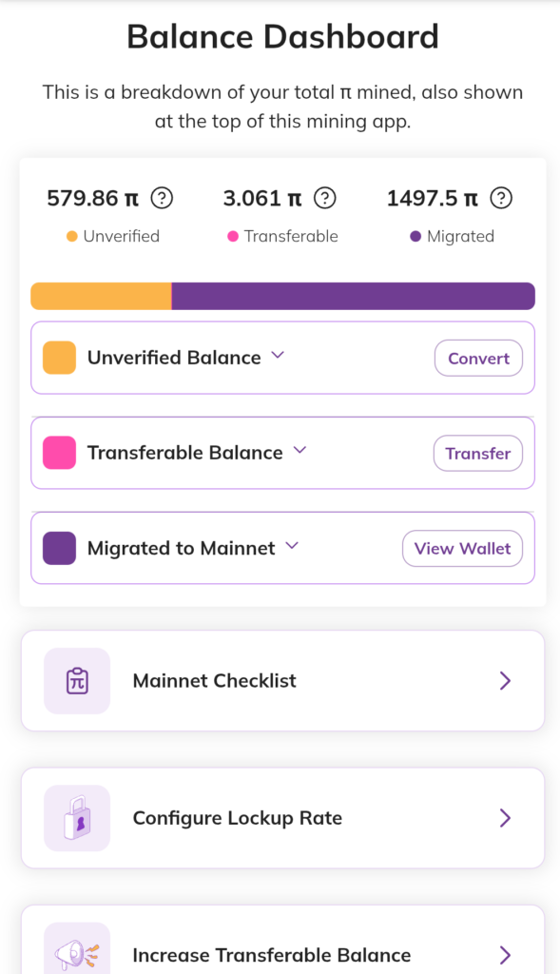Tap the question mark beside 1497.5 π
Image resolution: width=560 pixels, height=974 pixels.
pos(501,198)
